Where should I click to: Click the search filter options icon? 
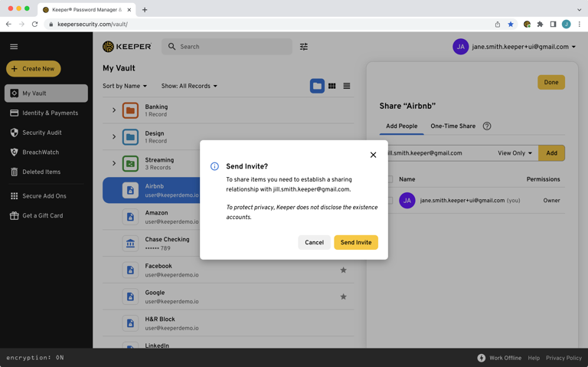pyautogui.click(x=304, y=47)
